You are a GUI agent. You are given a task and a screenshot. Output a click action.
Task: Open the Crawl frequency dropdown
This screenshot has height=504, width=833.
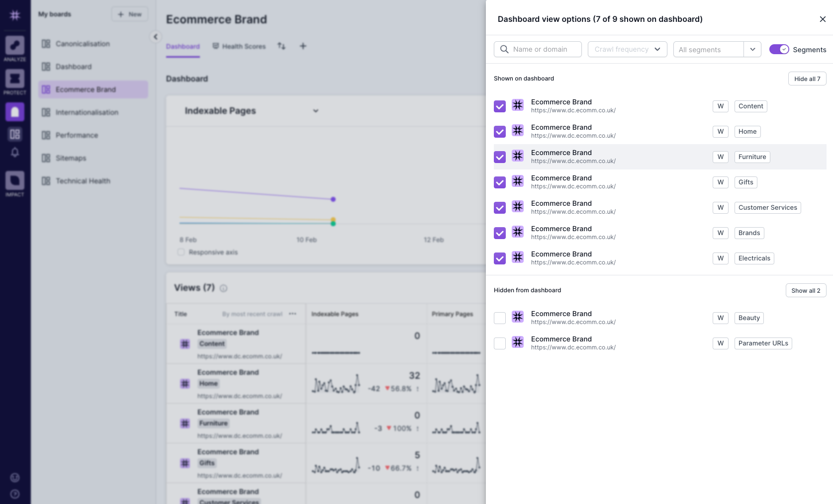[x=627, y=49]
